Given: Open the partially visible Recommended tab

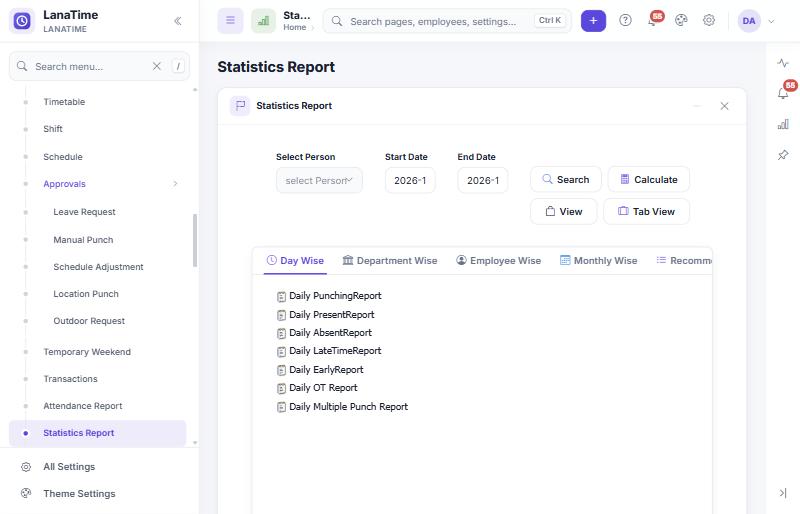Looking at the screenshot, I should pos(684,261).
